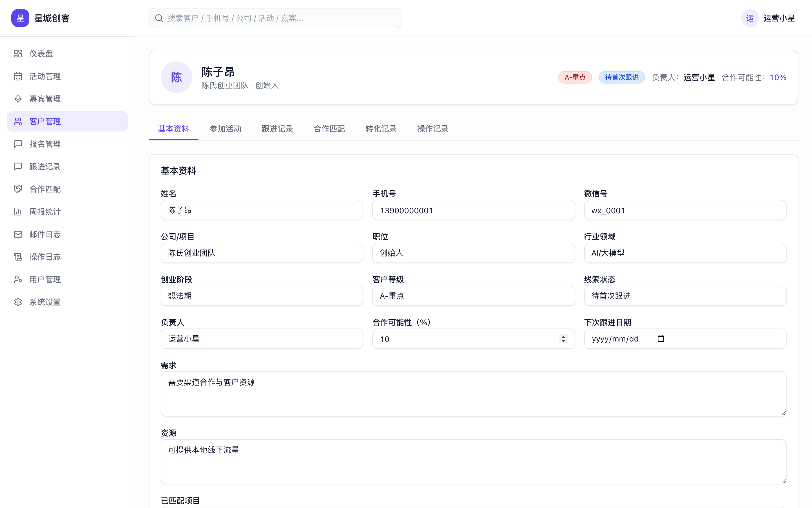Screen dimensions: 812x508
Task: Click the 报名管理 message icon
Action: (x=18, y=144)
